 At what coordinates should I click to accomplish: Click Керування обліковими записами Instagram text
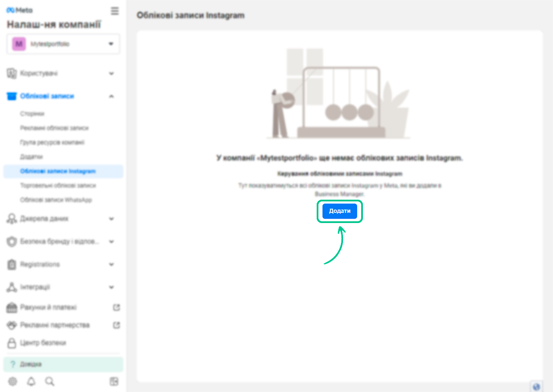340,174
